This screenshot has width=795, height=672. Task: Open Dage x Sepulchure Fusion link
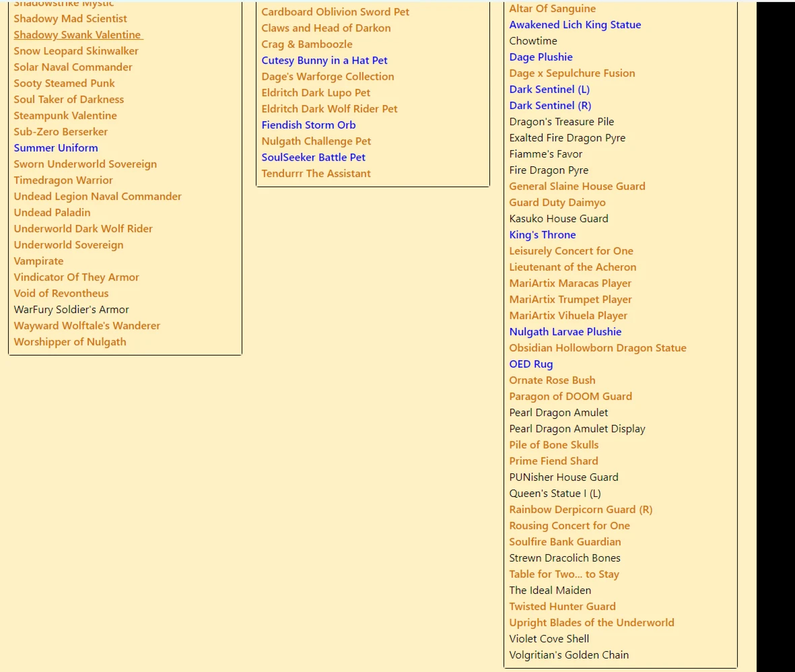tap(572, 74)
